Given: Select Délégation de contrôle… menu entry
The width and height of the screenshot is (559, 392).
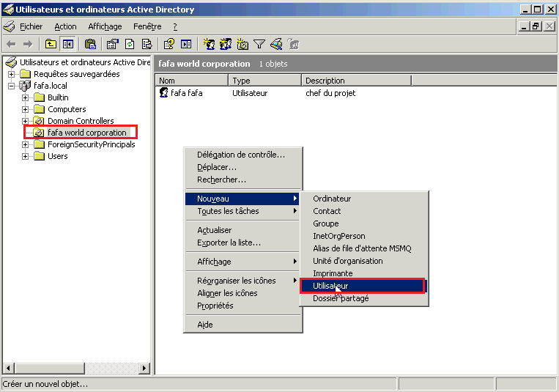Looking at the screenshot, I should (x=242, y=155).
